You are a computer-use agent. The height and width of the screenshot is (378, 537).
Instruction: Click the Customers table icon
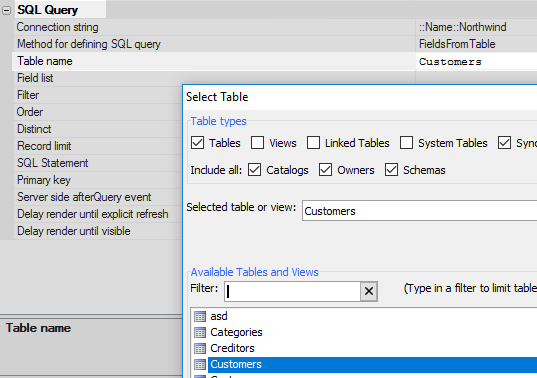coord(200,365)
